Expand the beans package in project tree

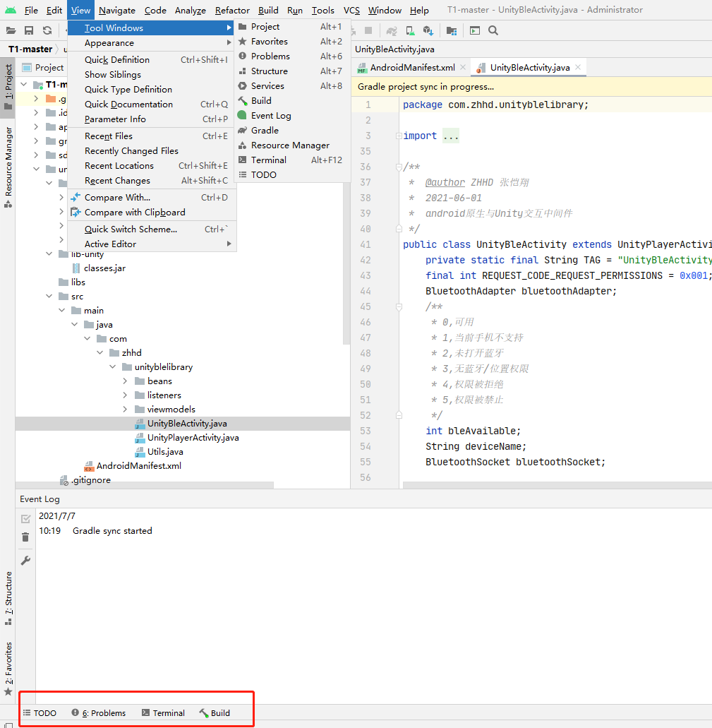[x=126, y=381]
